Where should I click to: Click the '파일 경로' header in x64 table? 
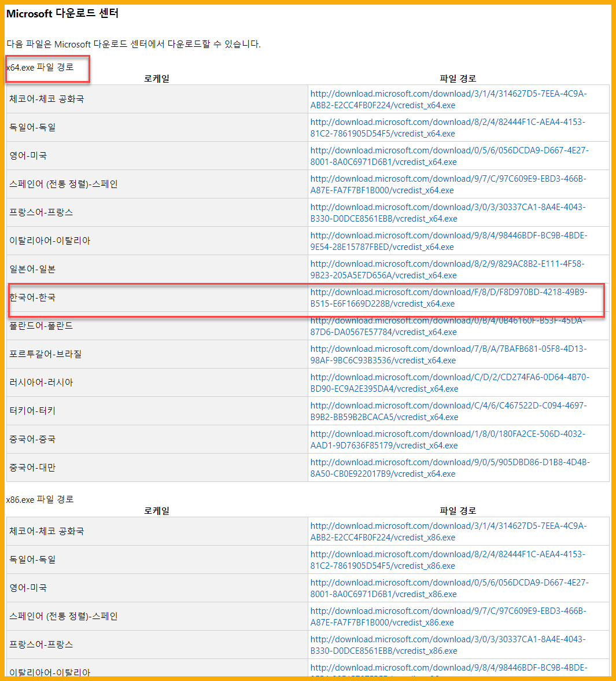pyautogui.click(x=458, y=79)
